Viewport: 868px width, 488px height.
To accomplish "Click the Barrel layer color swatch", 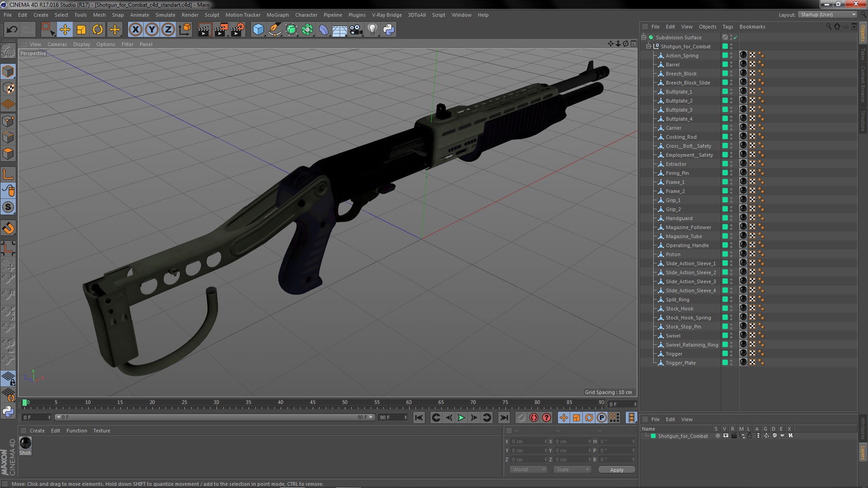I will click(725, 65).
